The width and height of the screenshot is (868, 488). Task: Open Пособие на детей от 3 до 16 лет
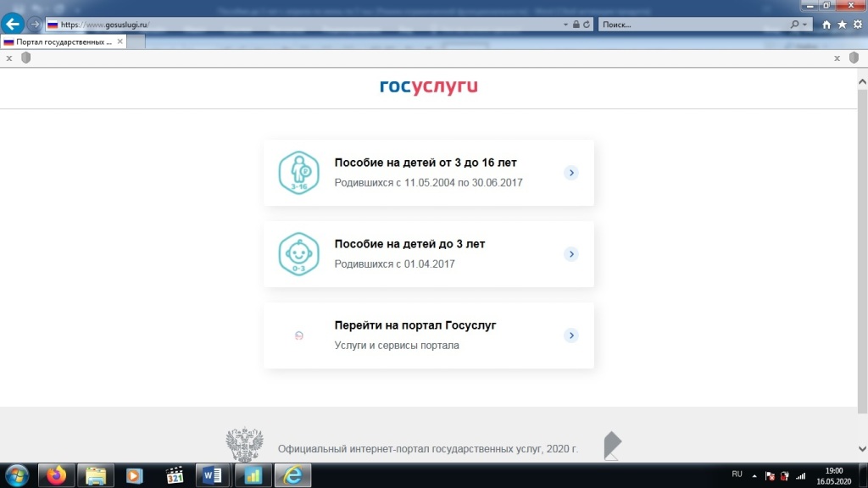click(x=425, y=163)
